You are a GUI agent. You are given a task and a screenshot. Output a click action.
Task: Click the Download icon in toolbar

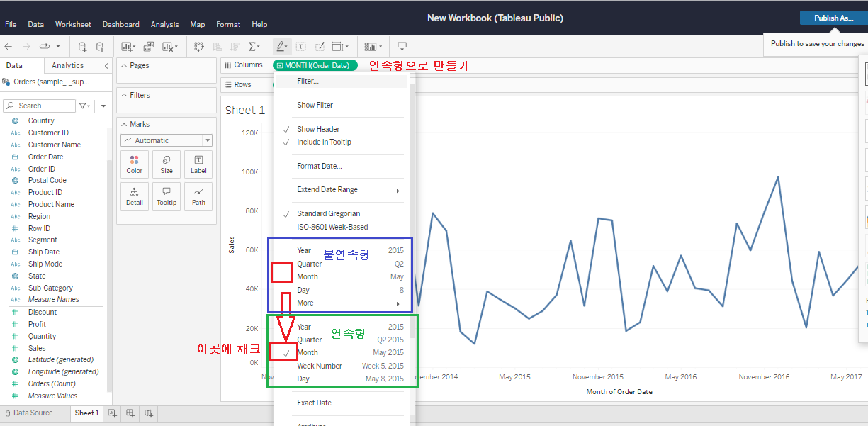click(x=402, y=47)
